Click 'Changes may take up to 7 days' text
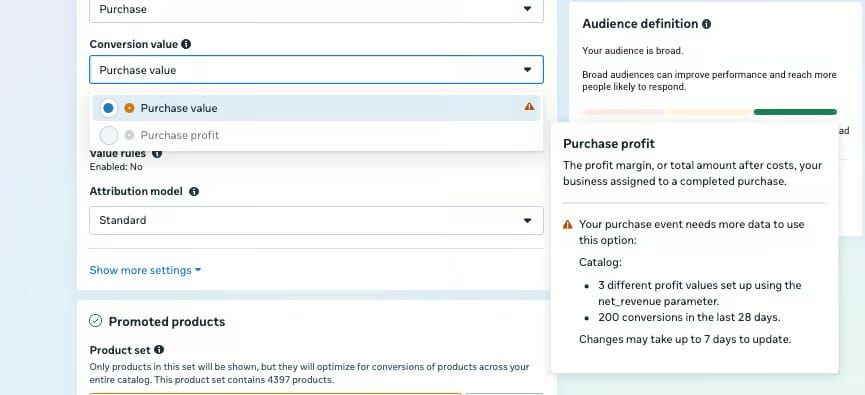The image size is (865, 395). 685,339
